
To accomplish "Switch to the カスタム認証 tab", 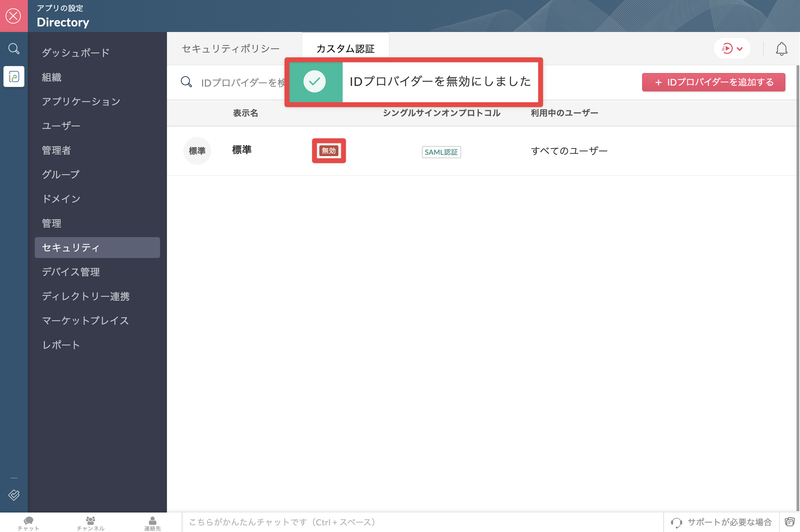I will point(345,49).
